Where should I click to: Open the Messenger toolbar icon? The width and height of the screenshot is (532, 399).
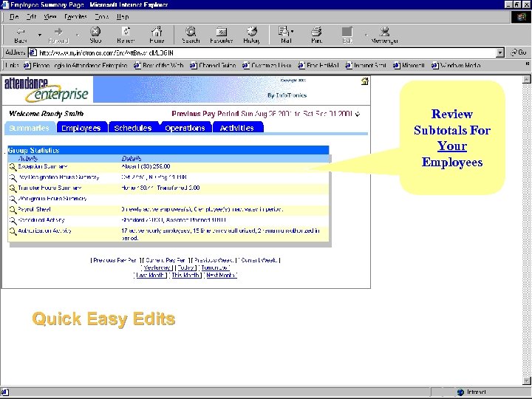click(384, 35)
